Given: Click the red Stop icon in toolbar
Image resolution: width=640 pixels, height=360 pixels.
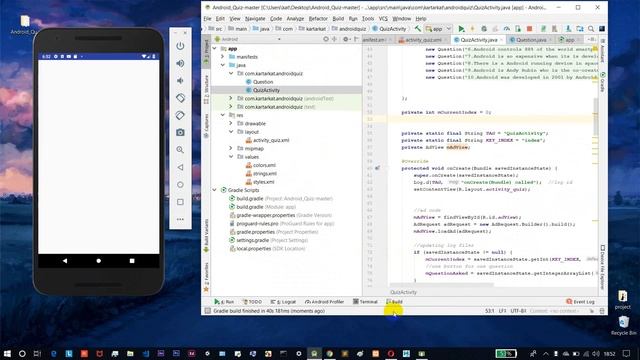Looking at the screenshot, I should (x=529, y=29).
